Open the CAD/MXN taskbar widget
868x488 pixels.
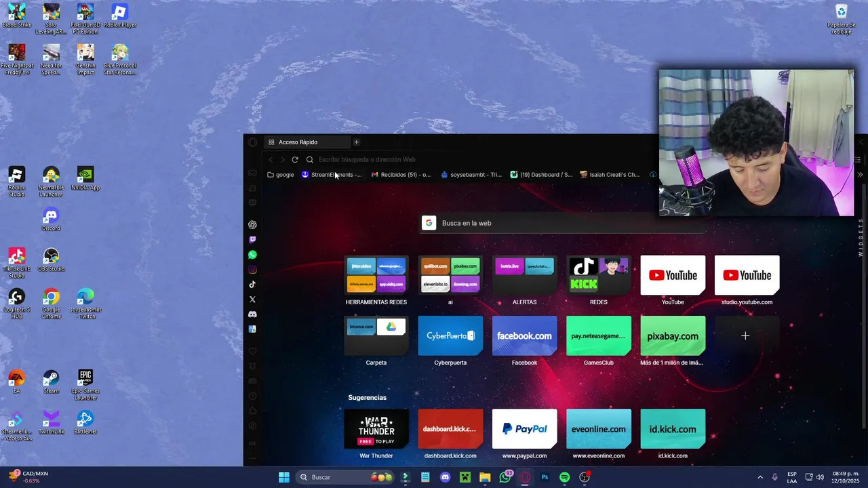coord(28,477)
